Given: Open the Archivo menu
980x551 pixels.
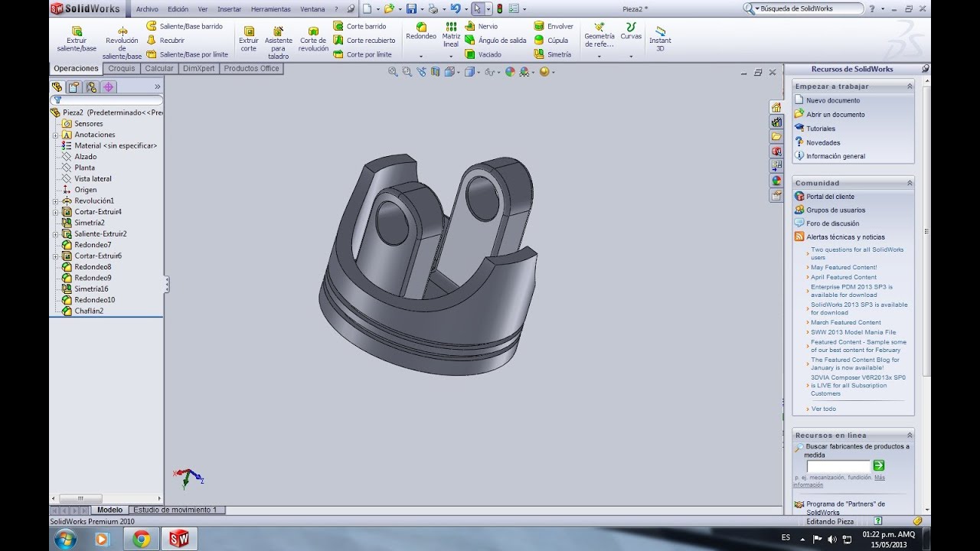Looking at the screenshot, I should click(x=147, y=9).
